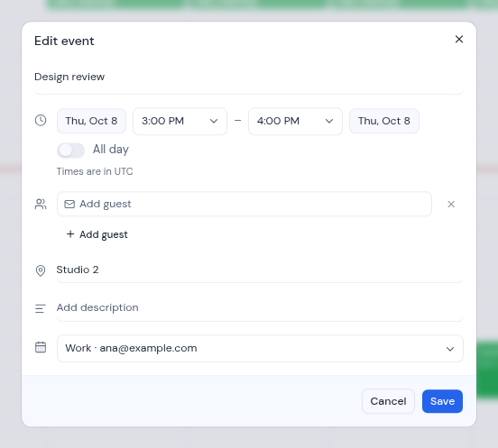Cancel the event edit
This screenshot has height=448, width=498.
click(x=388, y=401)
